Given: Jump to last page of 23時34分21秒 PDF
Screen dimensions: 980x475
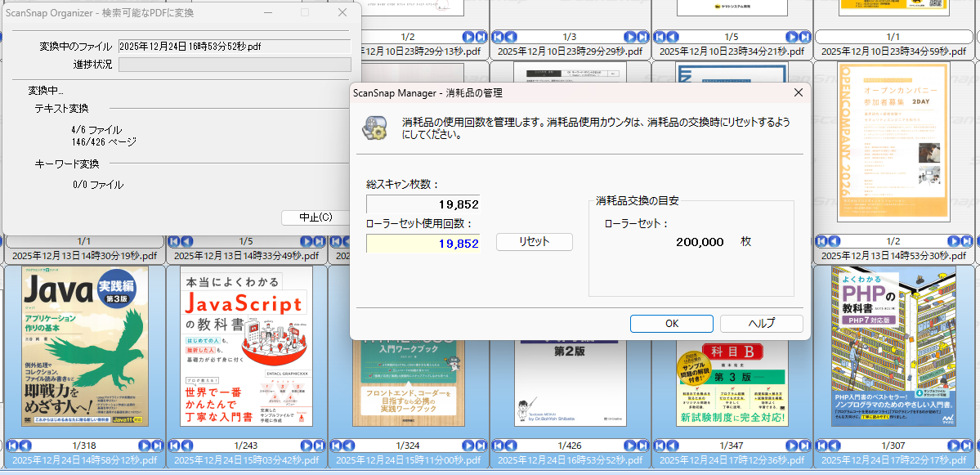Looking at the screenshot, I should tap(804, 37).
